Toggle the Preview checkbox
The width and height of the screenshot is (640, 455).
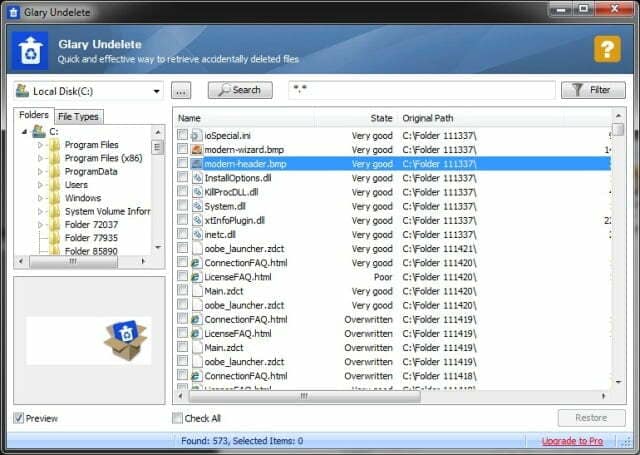(x=20, y=418)
